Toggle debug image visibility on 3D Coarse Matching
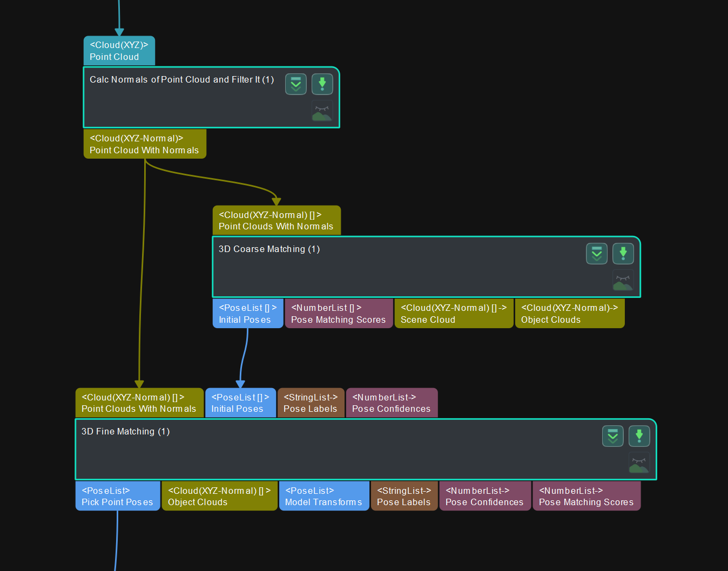728x571 pixels. click(x=623, y=281)
